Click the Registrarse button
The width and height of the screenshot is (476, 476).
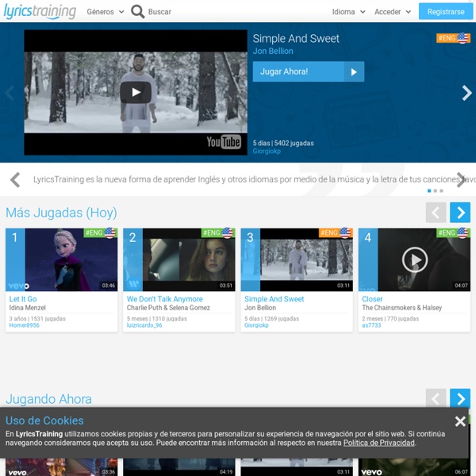pyautogui.click(x=445, y=12)
